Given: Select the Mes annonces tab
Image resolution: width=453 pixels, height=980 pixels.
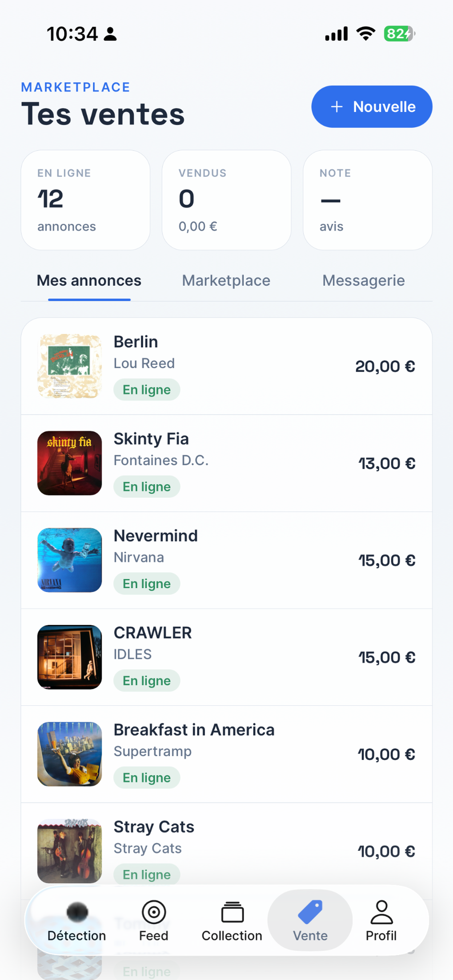Looking at the screenshot, I should 89,281.
